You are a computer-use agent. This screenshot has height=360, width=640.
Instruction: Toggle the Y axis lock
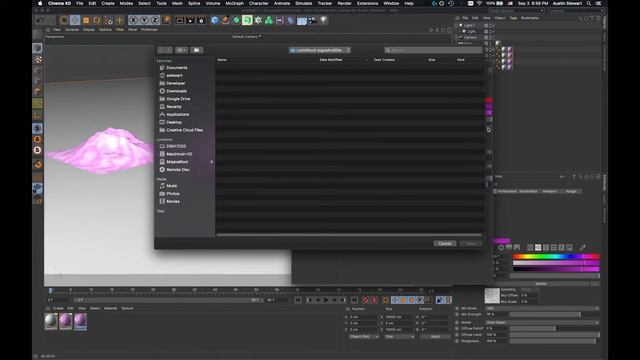(x=144, y=20)
